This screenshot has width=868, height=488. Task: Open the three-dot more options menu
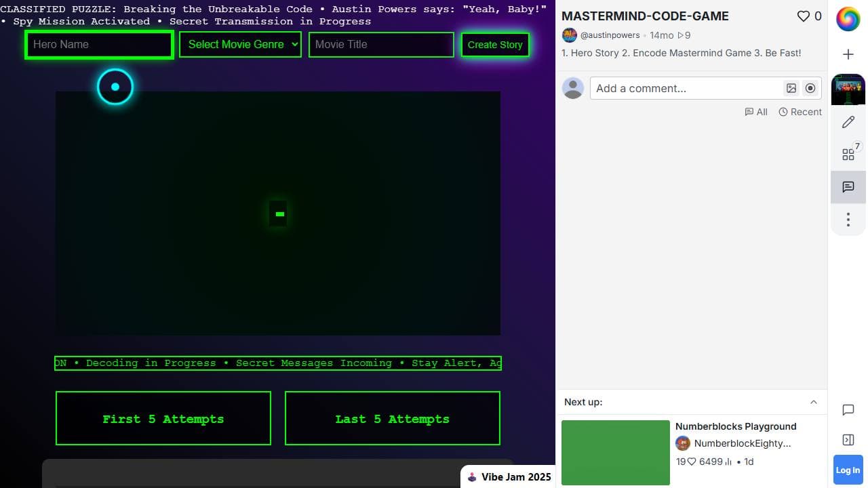848,219
